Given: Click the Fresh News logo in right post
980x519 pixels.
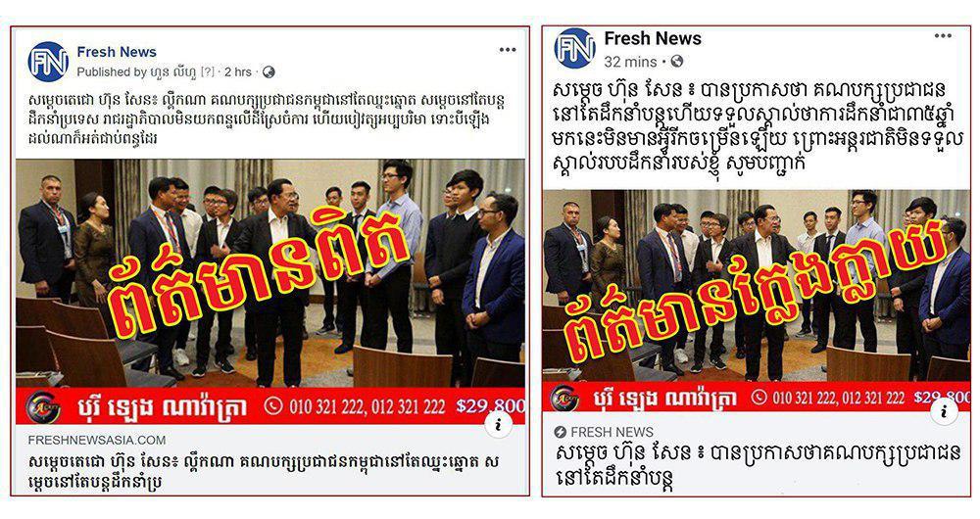Looking at the screenshot, I should point(574,48).
